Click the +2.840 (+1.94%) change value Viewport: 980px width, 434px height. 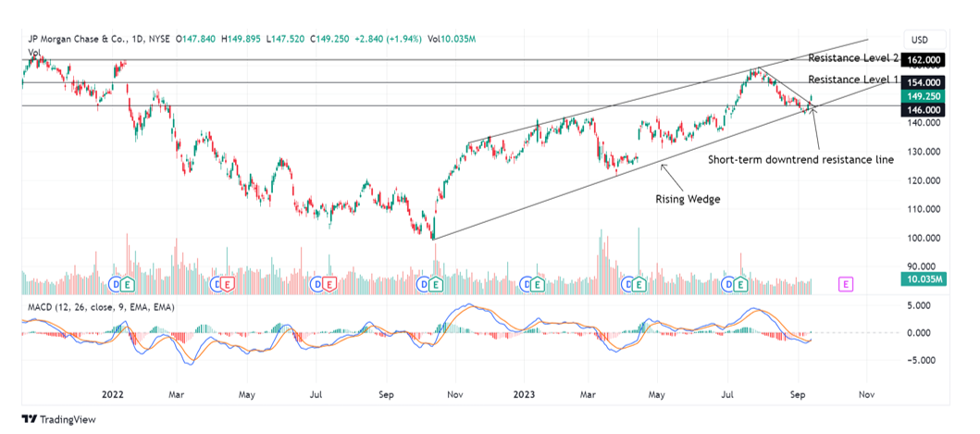point(389,40)
